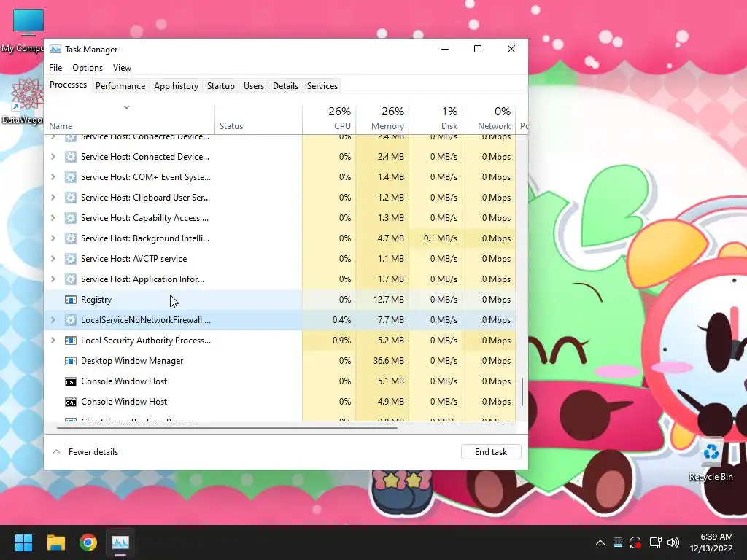747x560 pixels.
Task: Click the Task Manager title bar icon
Action: 55,50
